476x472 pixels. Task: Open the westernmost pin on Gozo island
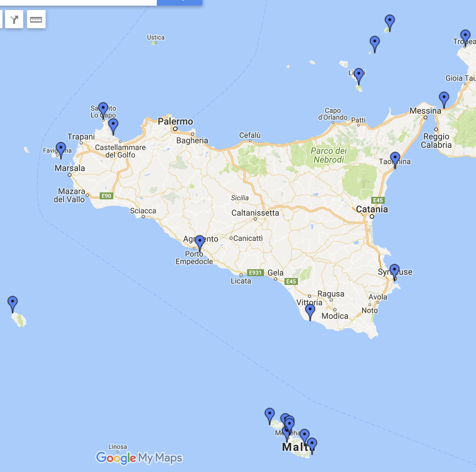(270, 414)
